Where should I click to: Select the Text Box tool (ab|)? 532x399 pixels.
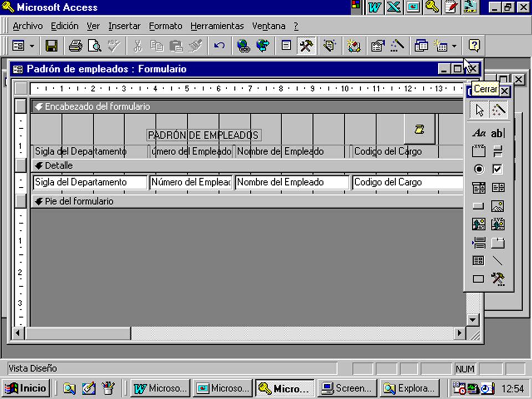498,133
